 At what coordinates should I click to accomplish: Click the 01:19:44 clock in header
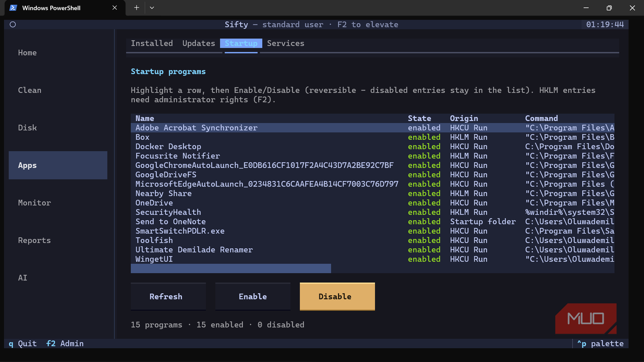(605, 24)
